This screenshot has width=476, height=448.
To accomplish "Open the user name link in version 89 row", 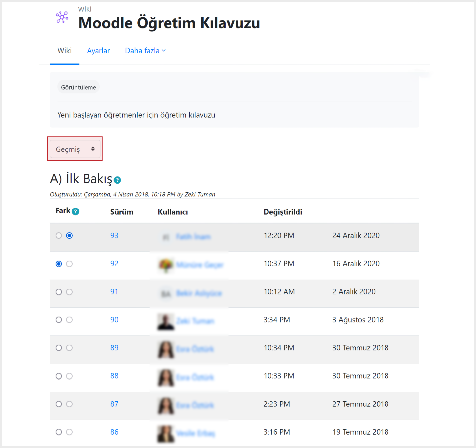I will point(195,349).
